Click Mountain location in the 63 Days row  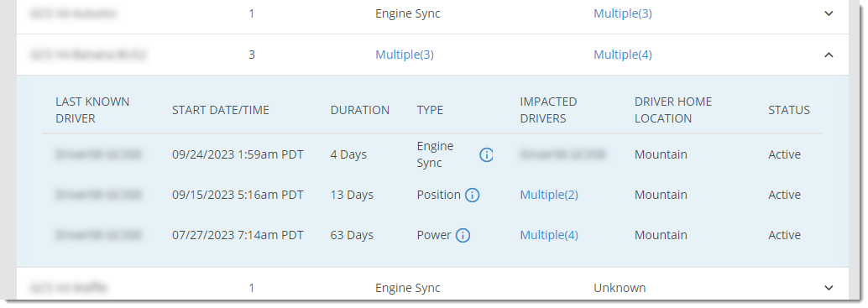point(661,236)
